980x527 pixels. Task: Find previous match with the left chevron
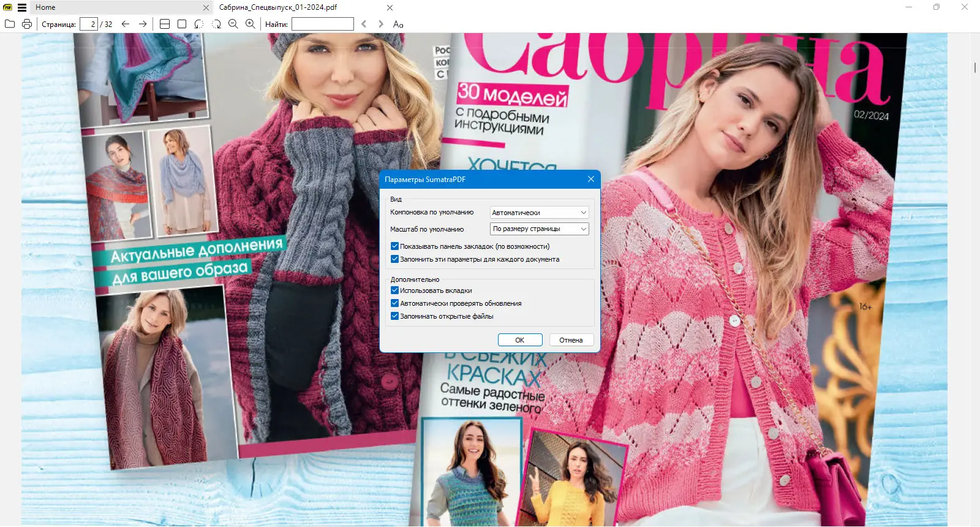coord(364,24)
